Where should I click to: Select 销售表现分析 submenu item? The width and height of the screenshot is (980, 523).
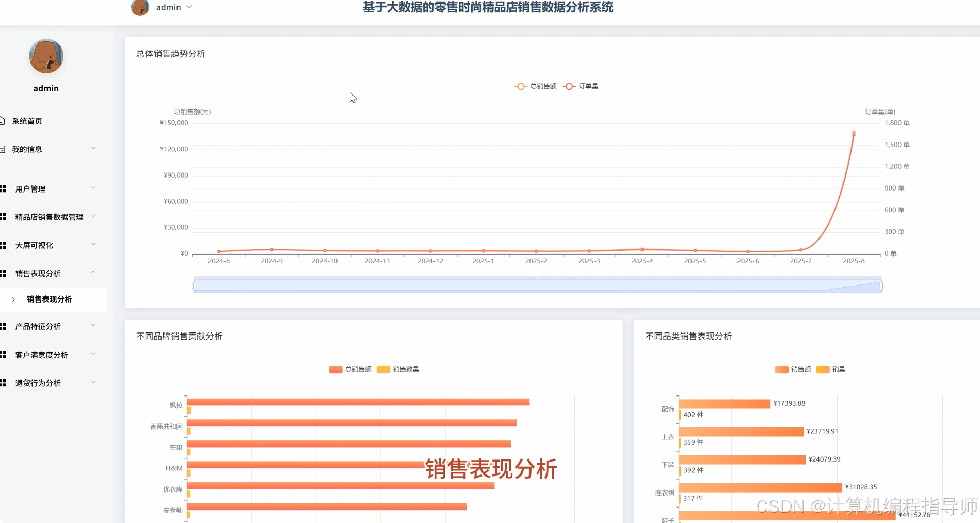[x=50, y=299]
